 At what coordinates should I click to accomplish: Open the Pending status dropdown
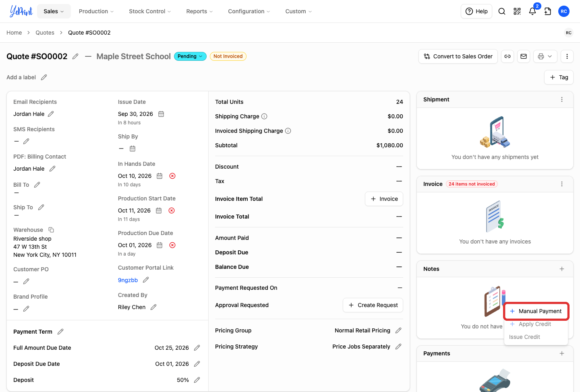point(190,56)
